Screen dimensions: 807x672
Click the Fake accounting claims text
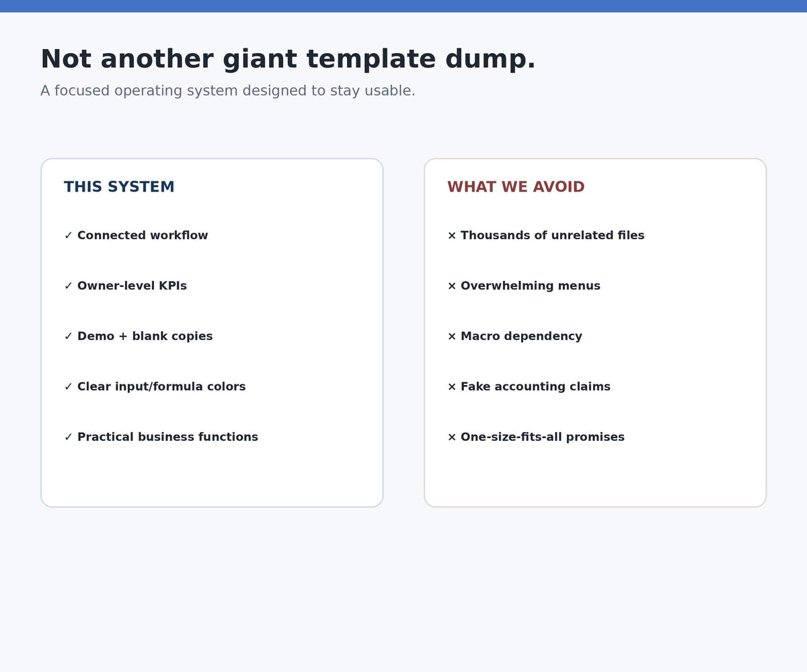point(535,386)
